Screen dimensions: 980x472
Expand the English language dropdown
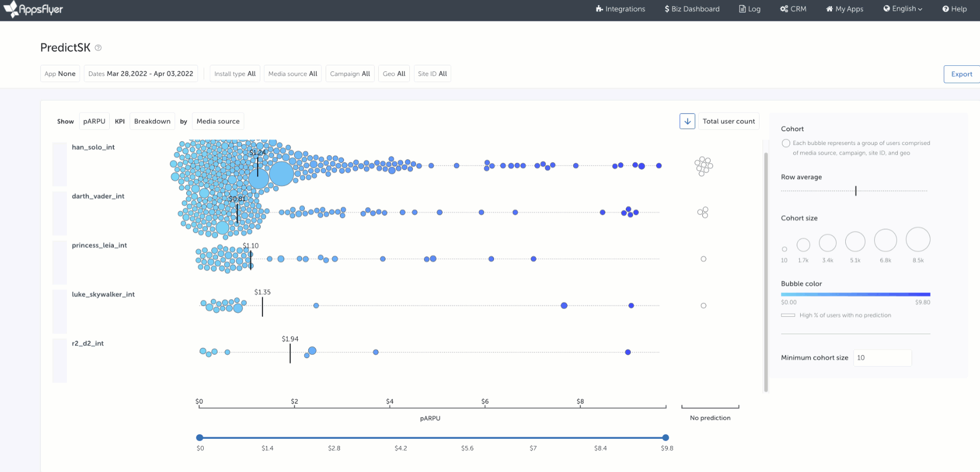pos(903,9)
